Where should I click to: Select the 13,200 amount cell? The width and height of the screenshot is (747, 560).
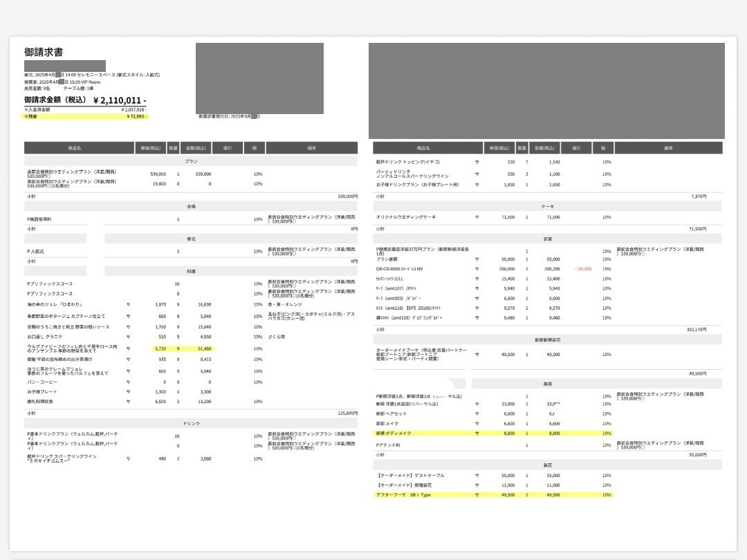point(204,402)
